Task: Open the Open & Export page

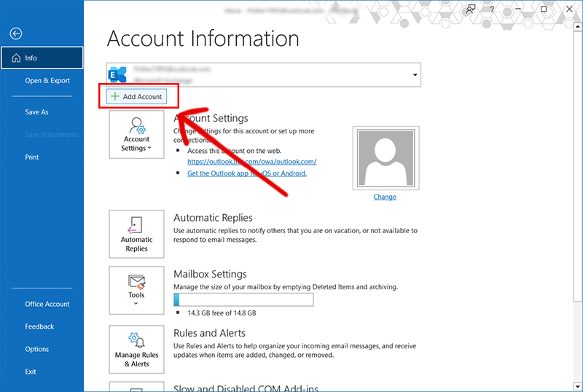Action: tap(47, 80)
